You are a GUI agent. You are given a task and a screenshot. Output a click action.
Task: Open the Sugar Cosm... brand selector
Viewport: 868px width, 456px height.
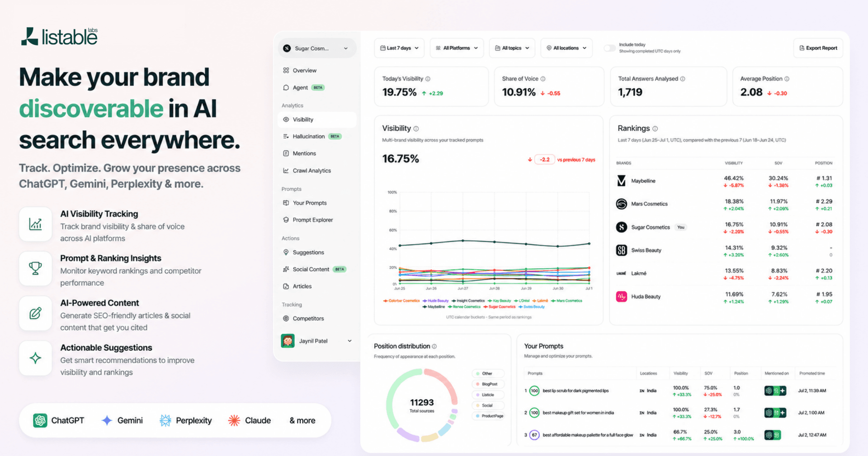click(x=317, y=48)
